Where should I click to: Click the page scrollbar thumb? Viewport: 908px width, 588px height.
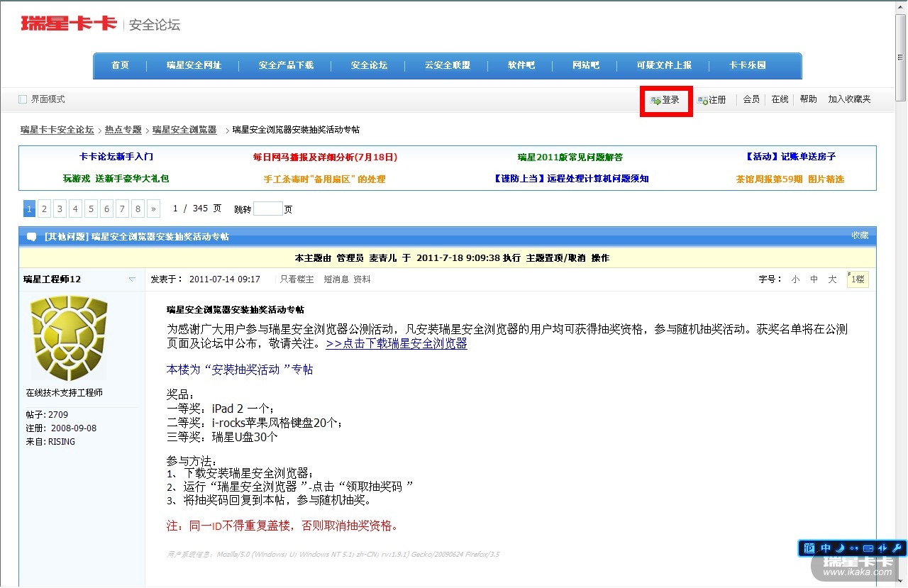pos(901,58)
